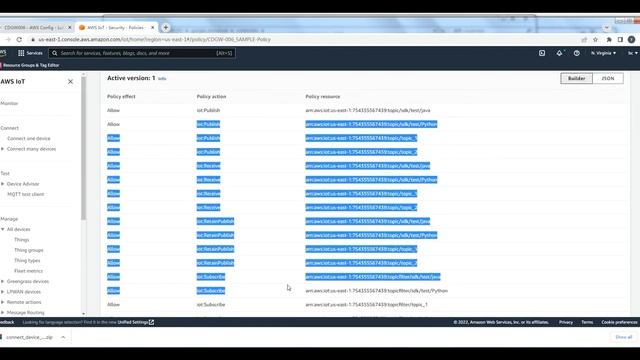Open Resource Groups & Tag Editor
Screen dimensions: 640x360
tap(31, 65)
